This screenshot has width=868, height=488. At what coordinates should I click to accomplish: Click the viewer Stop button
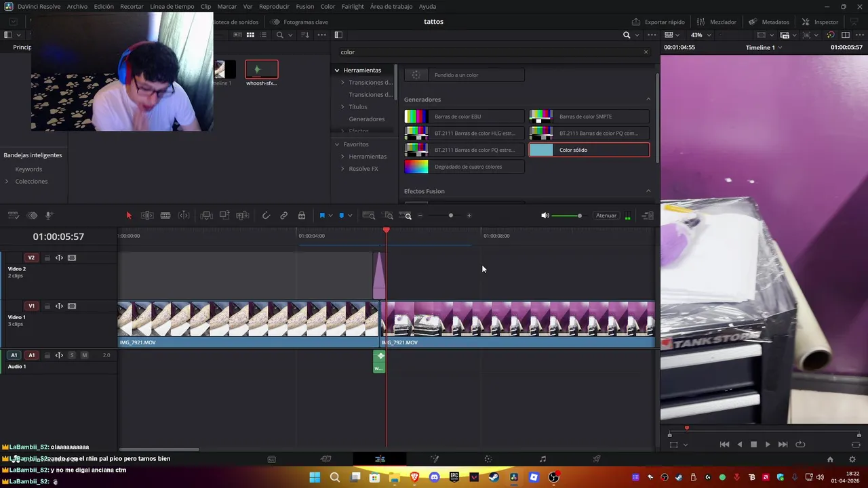(x=753, y=445)
